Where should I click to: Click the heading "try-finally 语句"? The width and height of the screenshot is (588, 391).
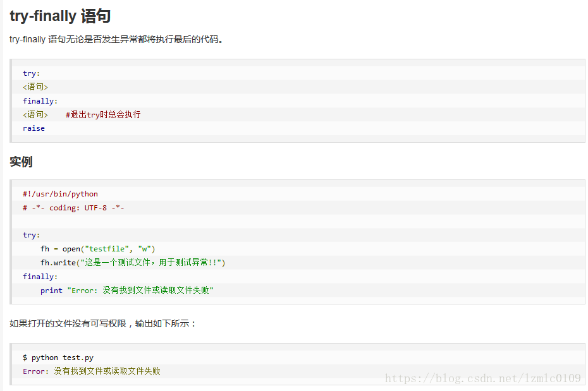[60, 16]
